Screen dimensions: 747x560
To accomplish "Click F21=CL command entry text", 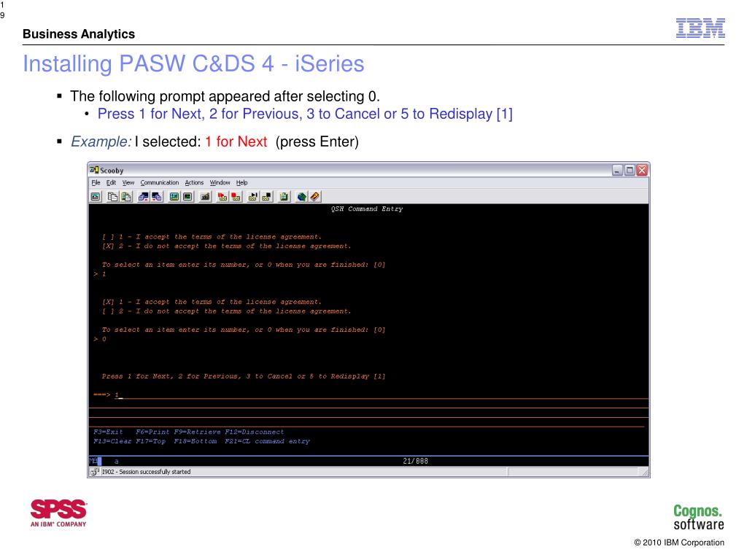I will (x=267, y=441).
